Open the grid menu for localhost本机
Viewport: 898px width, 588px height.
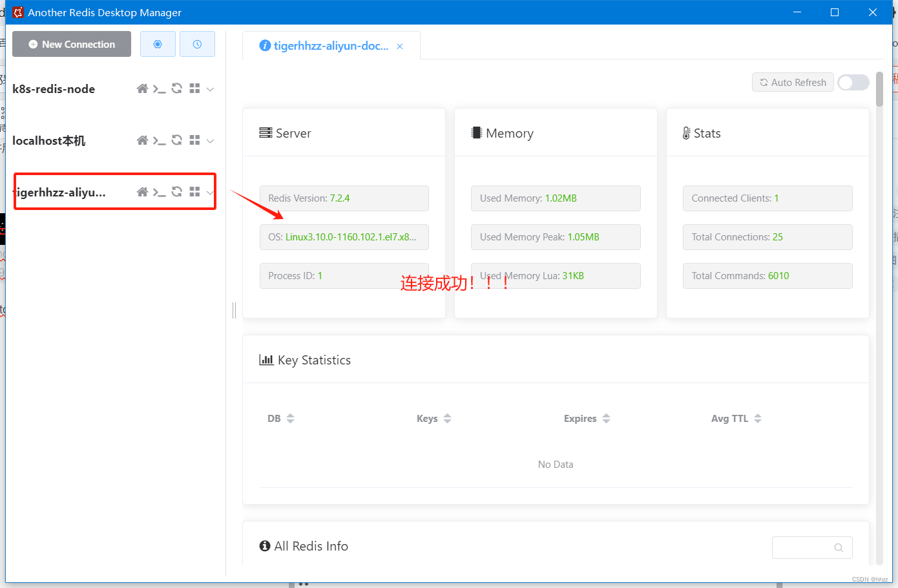(x=194, y=140)
